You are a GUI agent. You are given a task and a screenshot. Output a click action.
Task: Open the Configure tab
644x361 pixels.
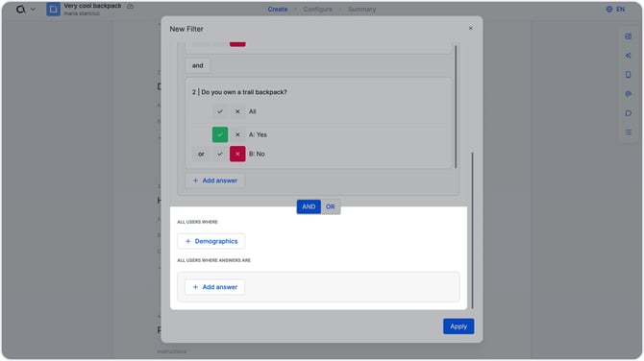317,9
